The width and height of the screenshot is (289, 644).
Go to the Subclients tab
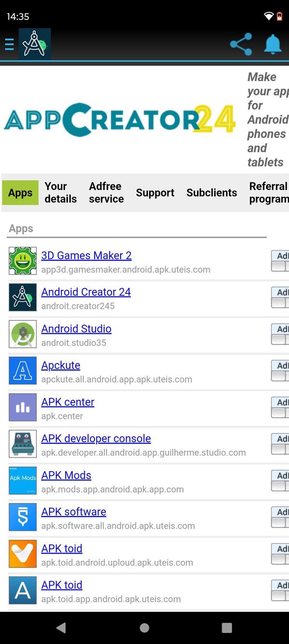[211, 192]
